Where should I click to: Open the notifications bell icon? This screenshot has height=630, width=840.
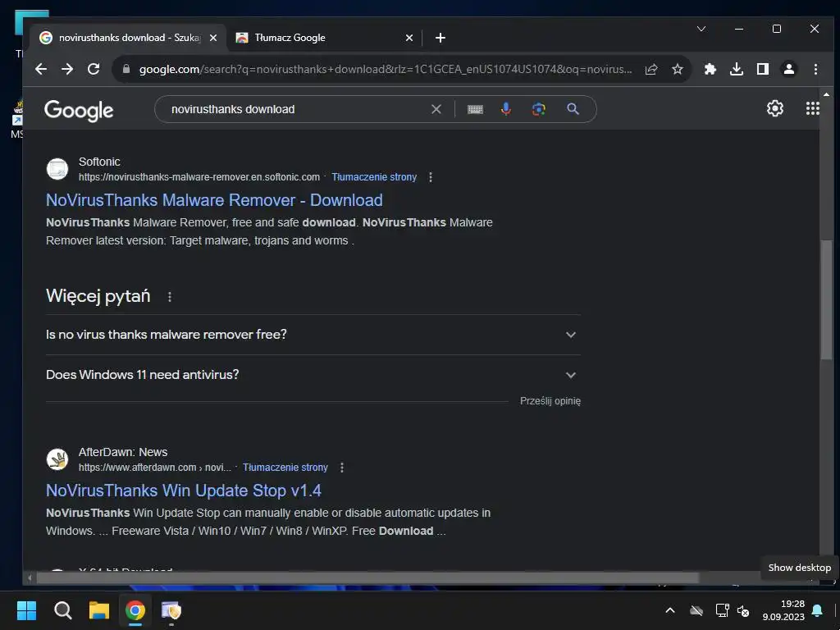tap(817, 610)
